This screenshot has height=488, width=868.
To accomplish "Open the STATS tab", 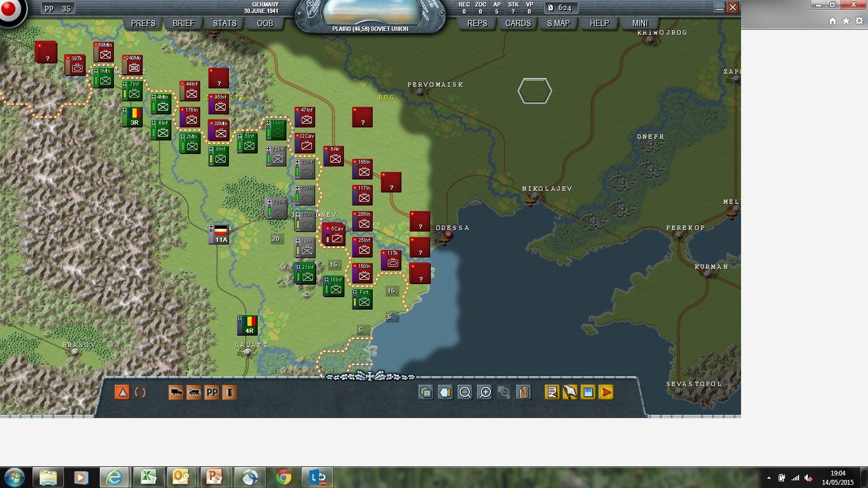I will (x=225, y=23).
